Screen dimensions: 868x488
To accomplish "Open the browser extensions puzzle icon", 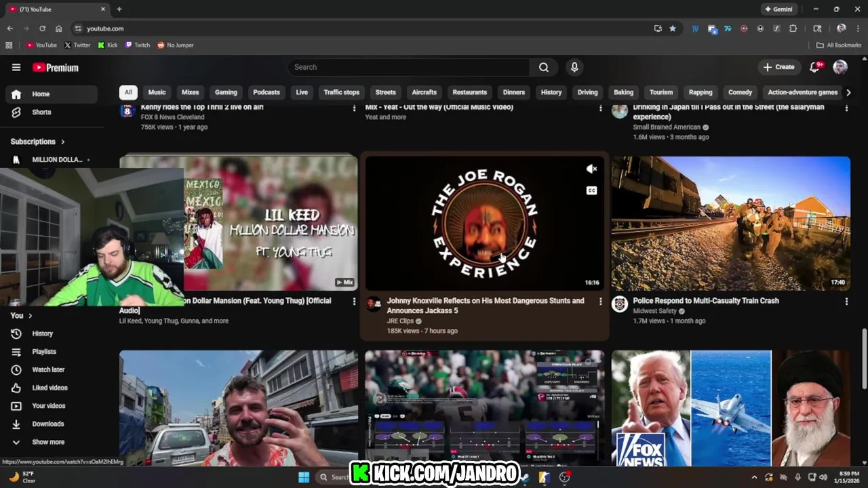I will click(793, 28).
